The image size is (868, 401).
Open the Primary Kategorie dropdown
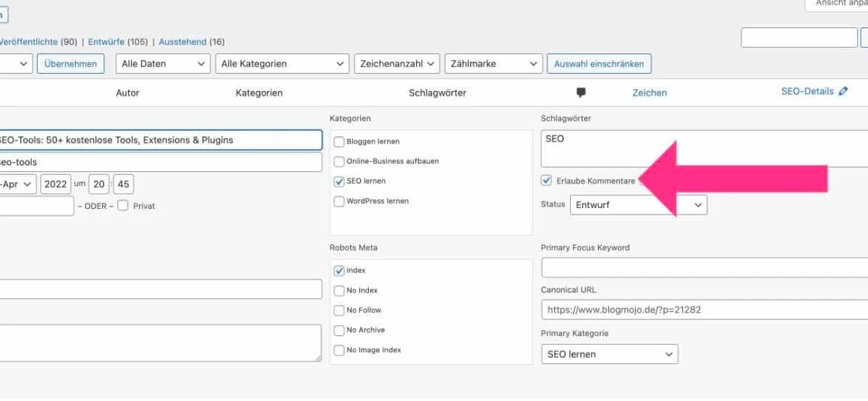tap(609, 355)
